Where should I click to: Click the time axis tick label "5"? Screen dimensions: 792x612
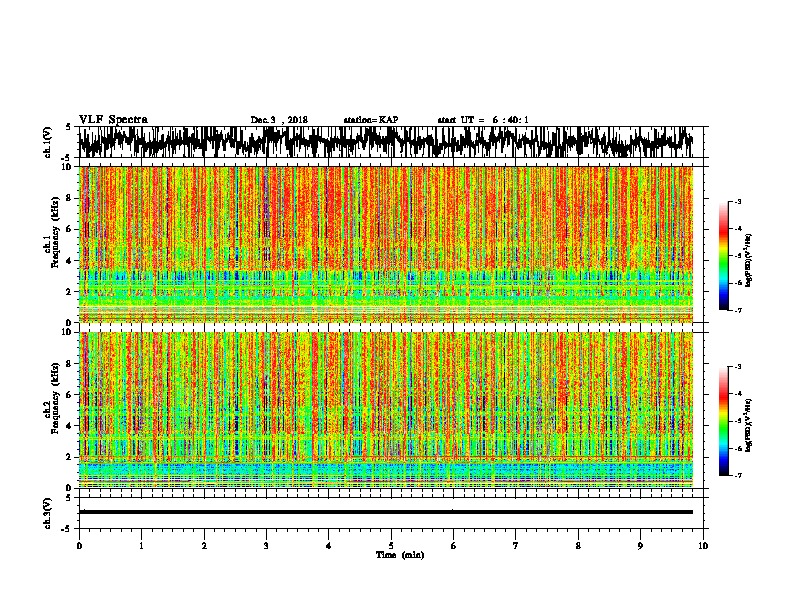[x=391, y=546]
